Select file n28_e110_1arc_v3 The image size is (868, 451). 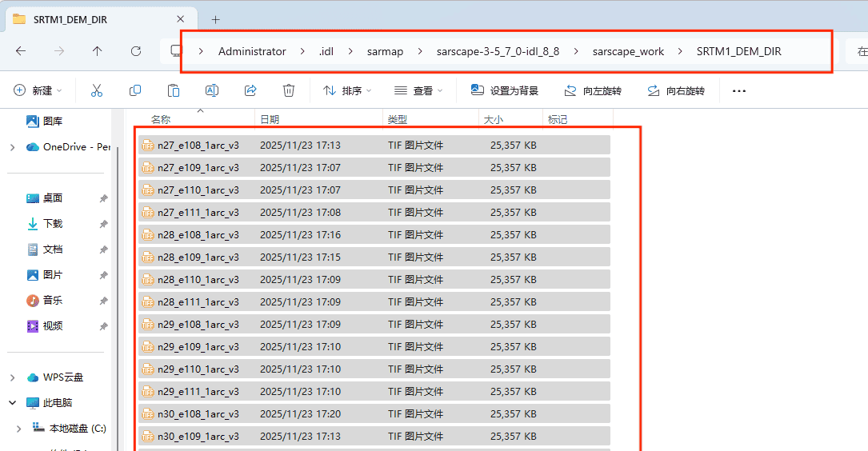click(374, 279)
